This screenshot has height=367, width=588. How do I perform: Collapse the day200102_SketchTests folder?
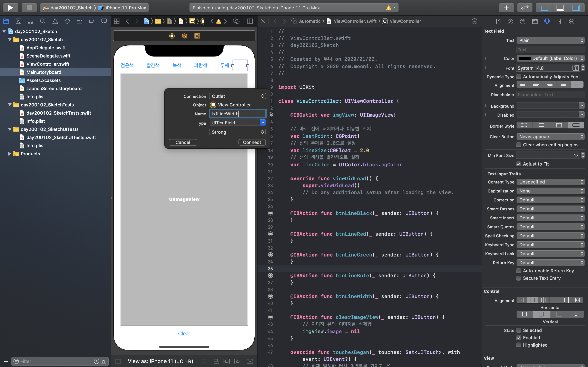pyautogui.click(x=10, y=105)
